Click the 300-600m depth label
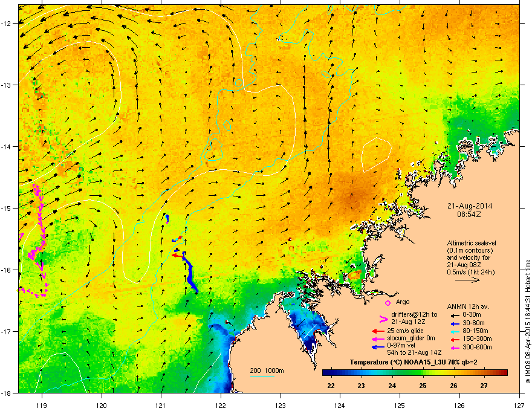This screenshot has width=532, height=411. [477, 347]
